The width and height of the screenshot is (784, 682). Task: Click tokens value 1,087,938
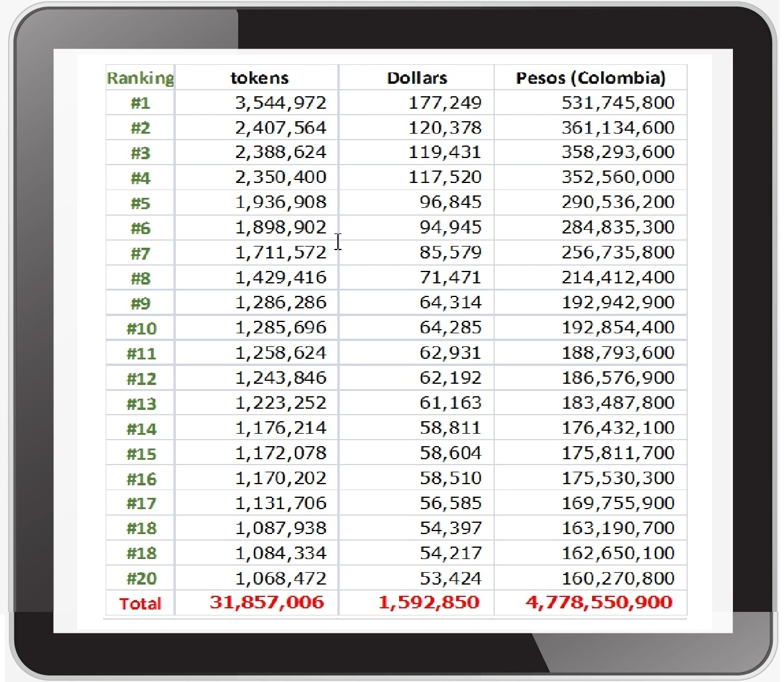281,528
